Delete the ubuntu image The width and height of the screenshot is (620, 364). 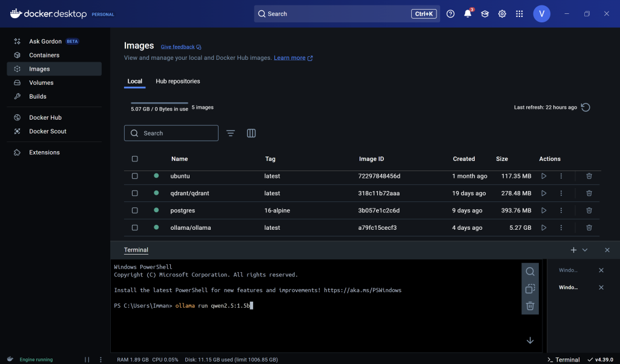(589, 176)
